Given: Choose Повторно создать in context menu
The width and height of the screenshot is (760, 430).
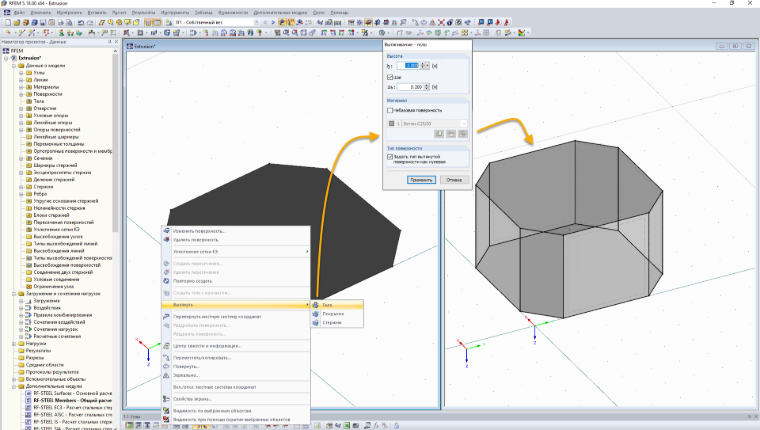Looking at the screenshot, I should pos(236,281).
